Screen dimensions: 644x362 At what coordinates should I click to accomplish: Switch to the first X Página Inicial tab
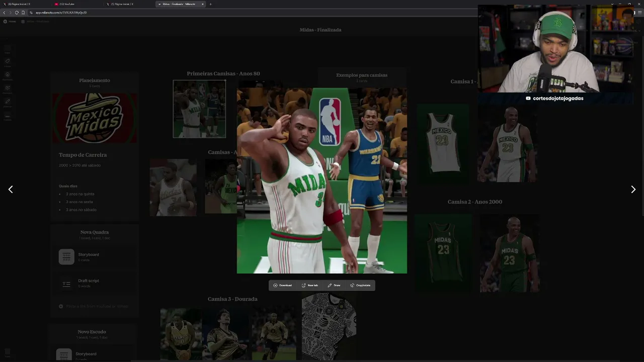tap(25, 4)
